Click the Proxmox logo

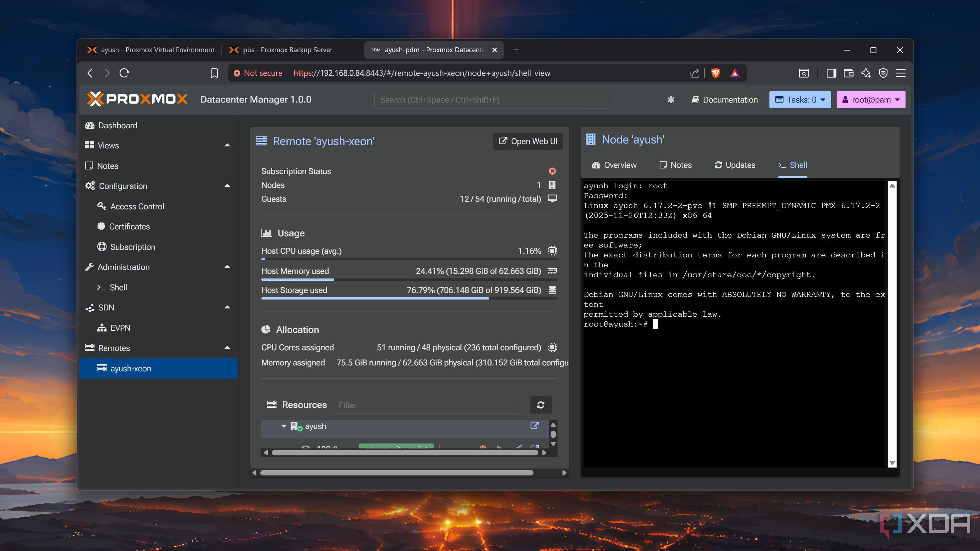(x=137, y=99)
